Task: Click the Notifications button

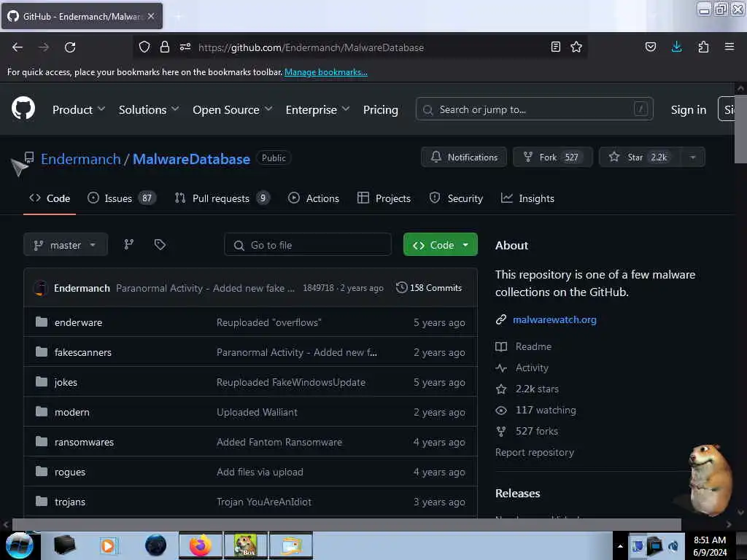Action: click(x=463, y=157)
